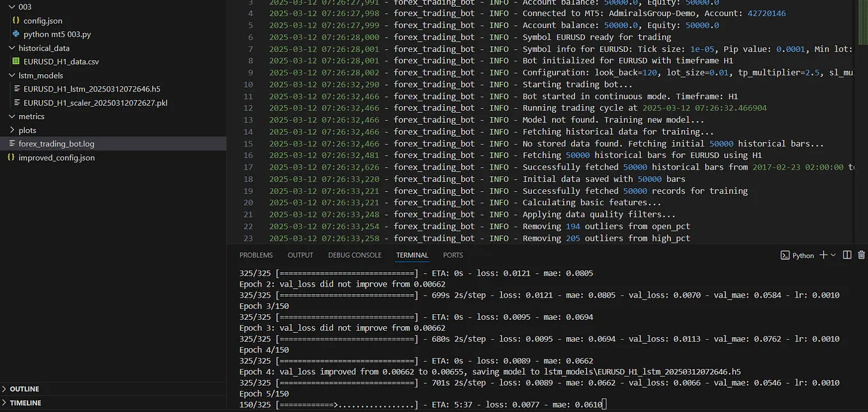Viewport: 868px width, 412px height.
Task: Open the terminal profile dropdown chevron
Action: pos(833,255)
